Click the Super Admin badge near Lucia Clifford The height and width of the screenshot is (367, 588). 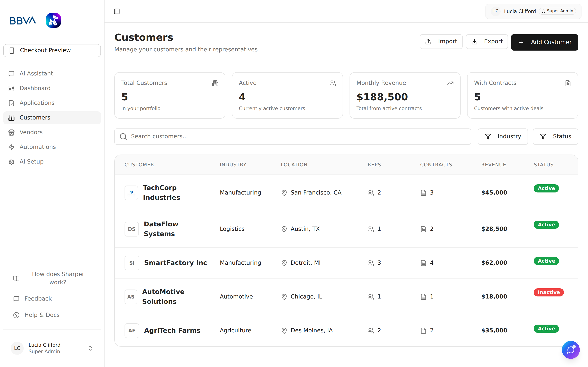(x=557, y=11)
